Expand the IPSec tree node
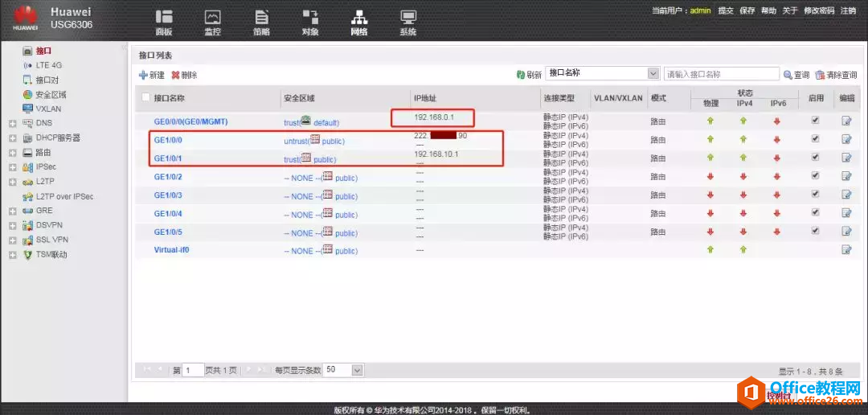 point(12,166)
